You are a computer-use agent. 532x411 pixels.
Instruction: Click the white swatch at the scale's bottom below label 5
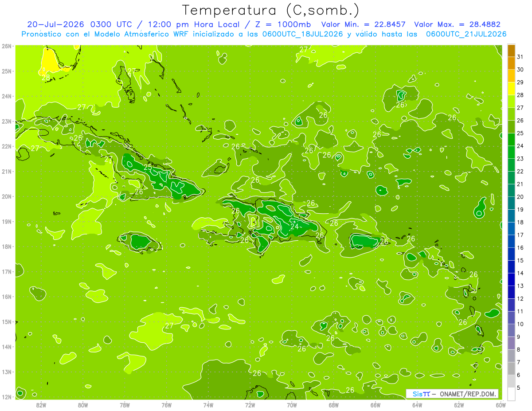pyautogui.click(x=511, y=394)
